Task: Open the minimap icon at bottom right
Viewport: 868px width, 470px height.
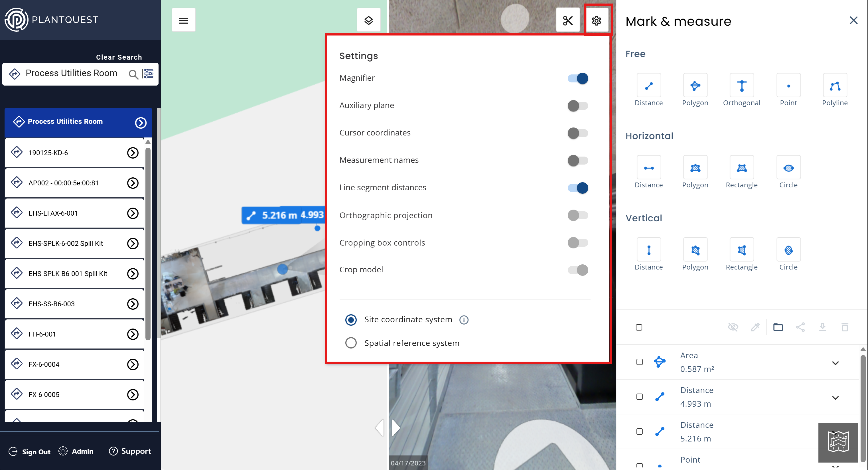Action: 838,442
